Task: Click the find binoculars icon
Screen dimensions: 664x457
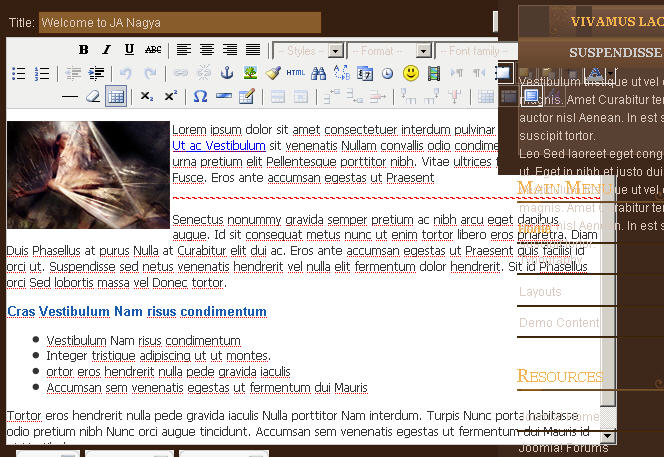Action: [319, 73]
